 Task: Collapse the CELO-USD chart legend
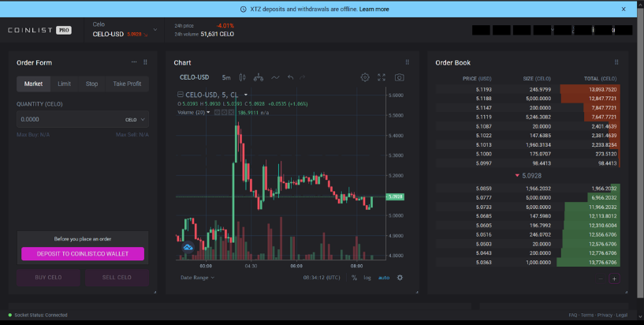coord(180,95)
